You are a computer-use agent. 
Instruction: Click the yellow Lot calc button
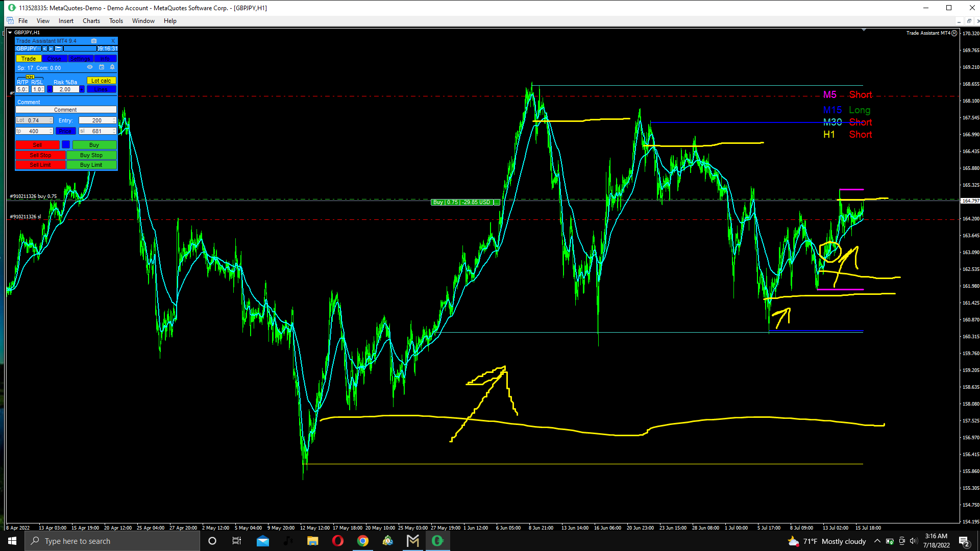(101, 81)
